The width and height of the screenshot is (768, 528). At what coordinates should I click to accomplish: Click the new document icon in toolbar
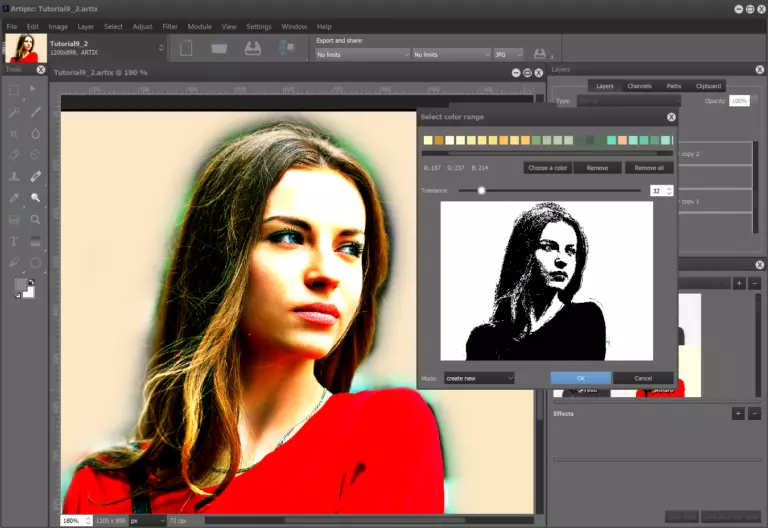186,48
